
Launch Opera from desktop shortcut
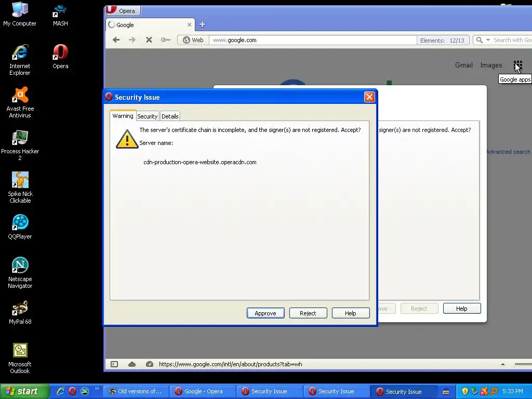coord(60,57)
